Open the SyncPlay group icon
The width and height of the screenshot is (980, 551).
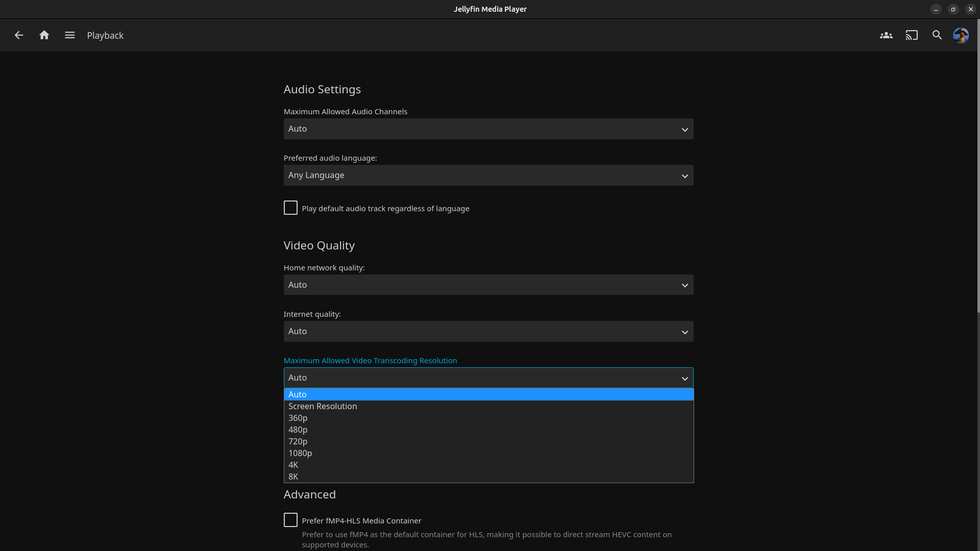click(x=886, y=35)
